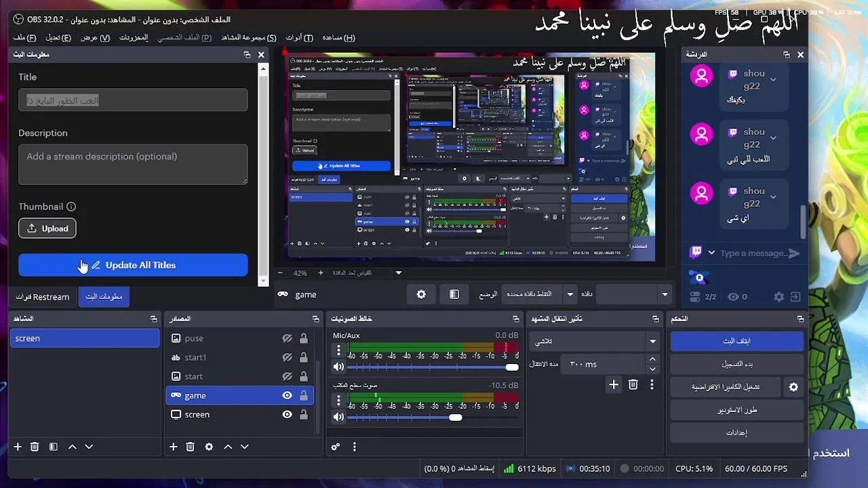This screenshot has height=488, width=868.
Task: Open the window selection dropdown in the source toolbar
Action: (x=635, y=294)
